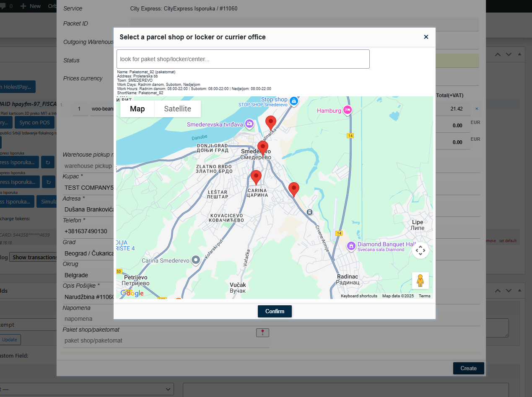Select the easternmost red parcel marker
This screenshot has height=397, width=532.
(294, 189)
